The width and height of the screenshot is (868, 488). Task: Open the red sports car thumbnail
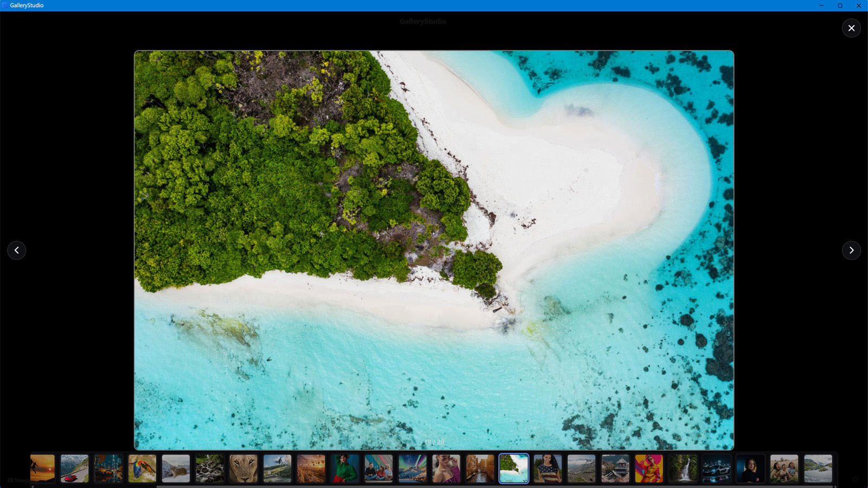tap(74, 468)
